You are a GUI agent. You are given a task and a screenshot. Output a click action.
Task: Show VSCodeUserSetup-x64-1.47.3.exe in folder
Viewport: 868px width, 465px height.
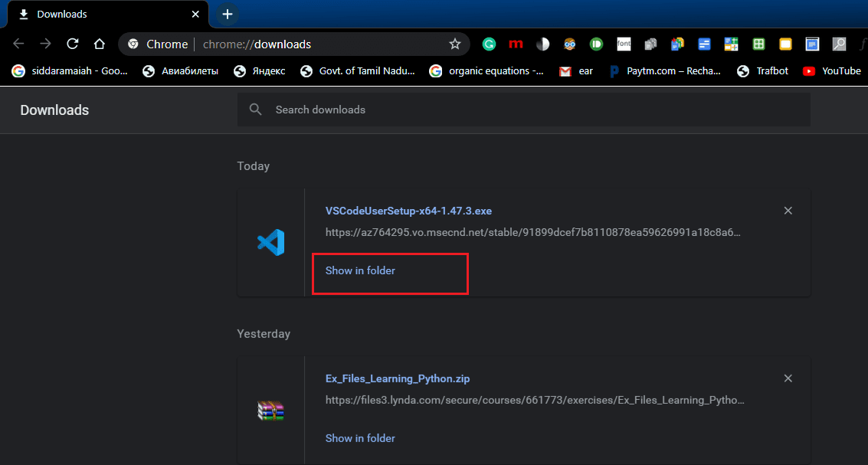click(x=360, y=270)
